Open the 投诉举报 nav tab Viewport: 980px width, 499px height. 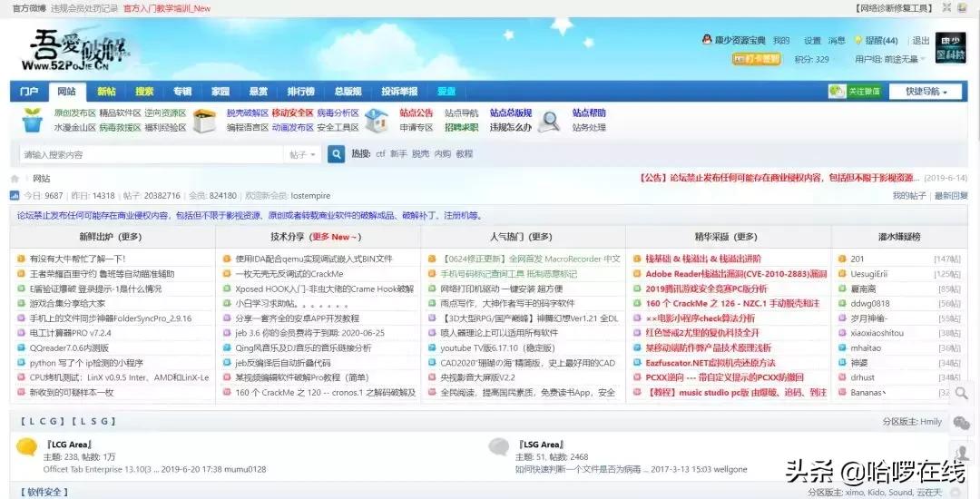coord(399,92)
